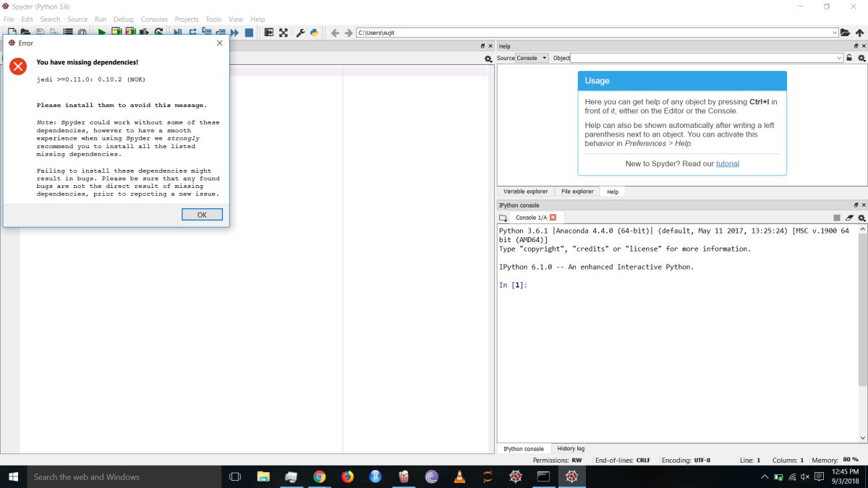This screenshot has height=488, width=868.
Task: Click the taskbar search box
Action: [x=123, y=476]
